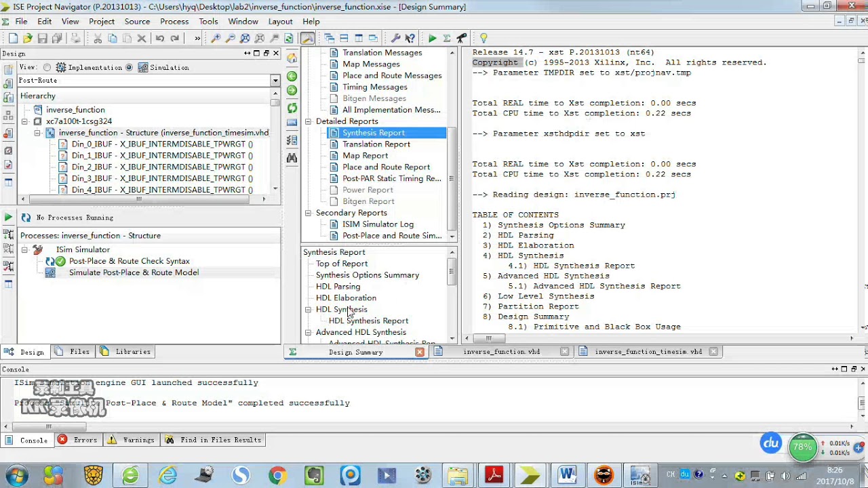Switch to the Files tab

(x=73, y=352)
